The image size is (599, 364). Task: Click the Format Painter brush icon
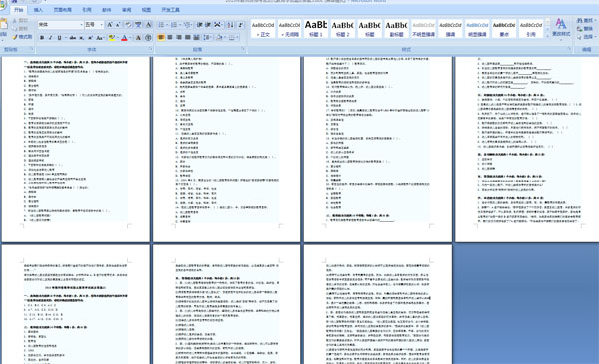click(x=22, y=37)
